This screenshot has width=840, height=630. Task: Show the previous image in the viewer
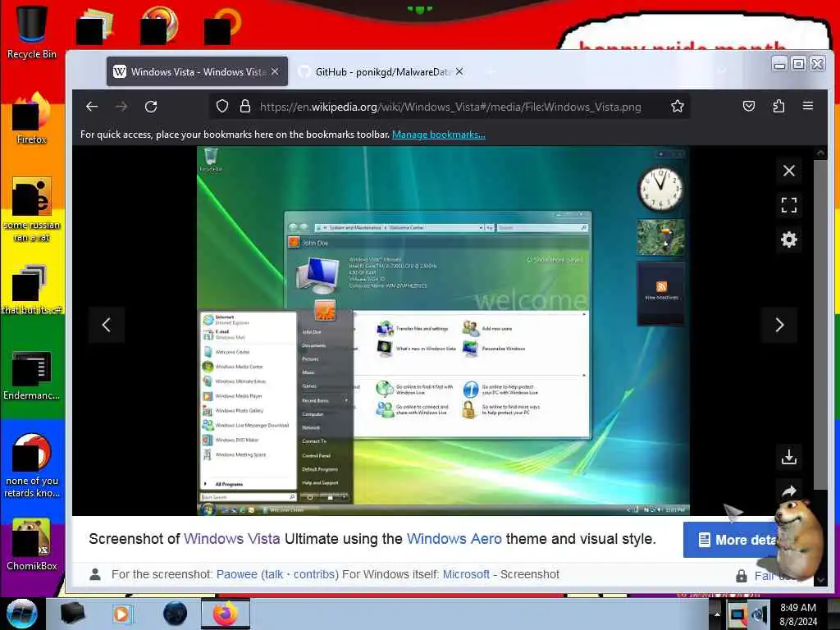106,325
